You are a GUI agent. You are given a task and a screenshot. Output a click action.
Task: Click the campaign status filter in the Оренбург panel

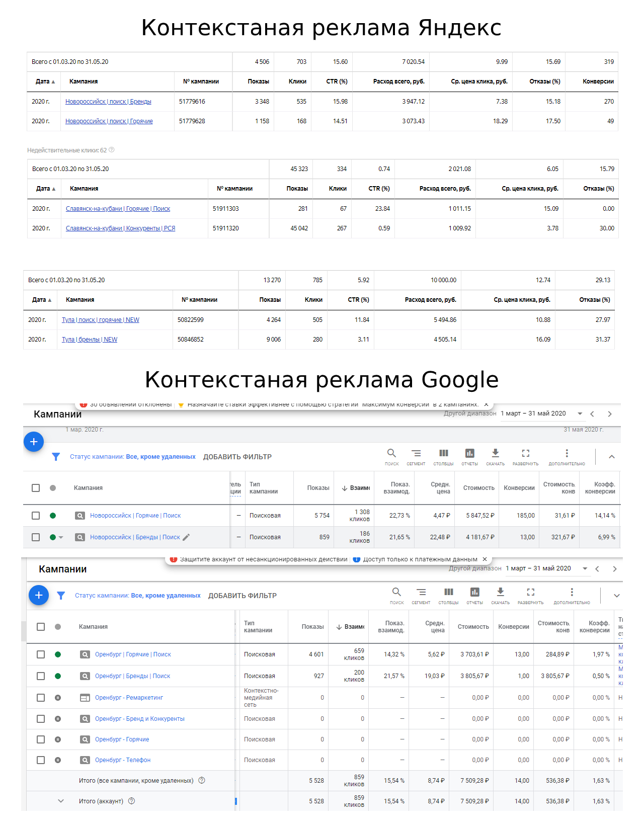[x=138, y=596]
